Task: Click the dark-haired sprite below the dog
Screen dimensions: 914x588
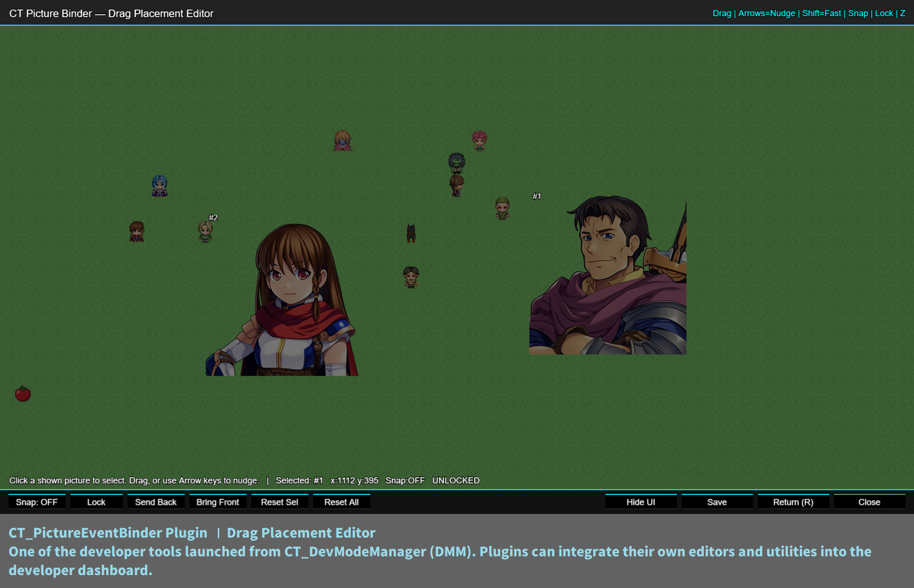Action: (411, 277)
